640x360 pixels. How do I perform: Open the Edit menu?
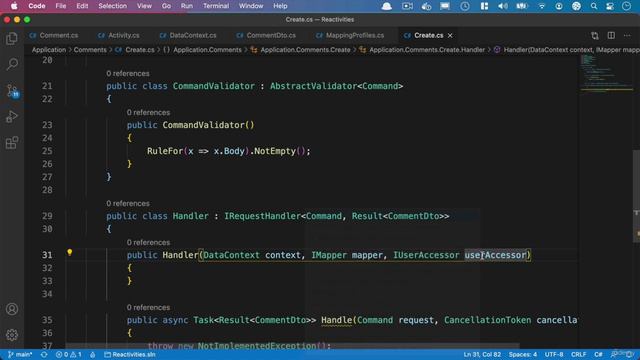click(x=82, y=6)
